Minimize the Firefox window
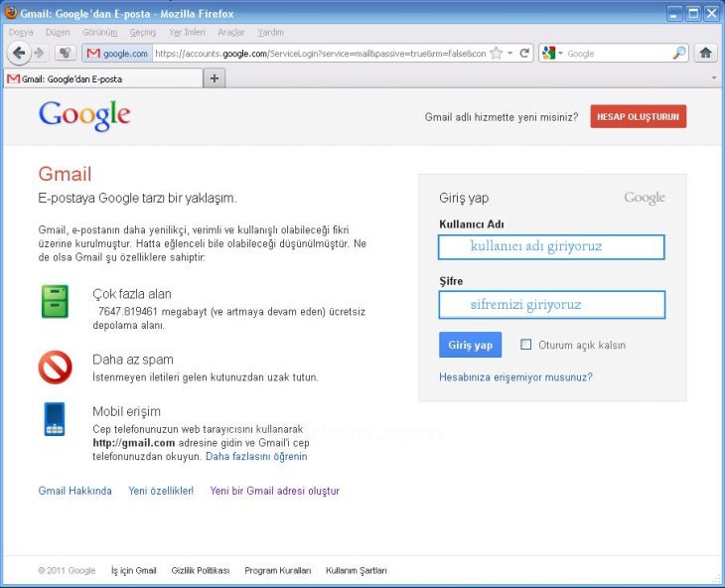The image size is (725, 588). (674, 13)
